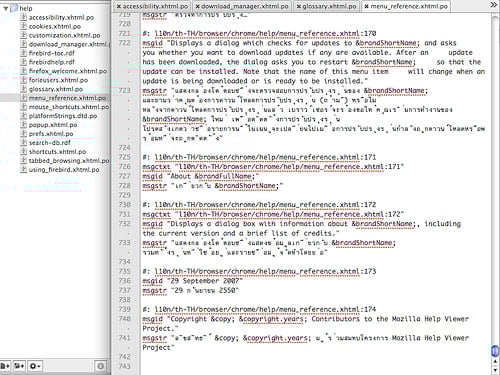This screenshot has width=500, height=375.
Task: Open cookies.xhtml.po file
Action: 55,26
